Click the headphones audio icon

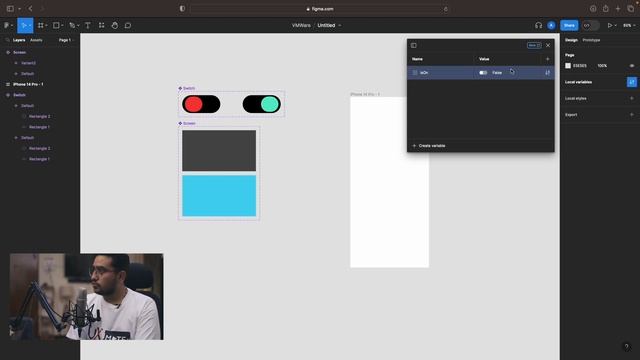click(538, 25)
